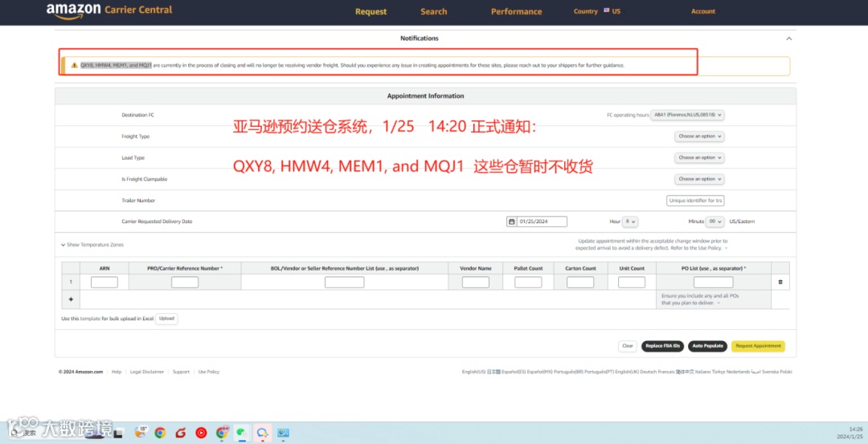868x444 pixels.
Task: Click the US/Eastern timezone text
Action: tap(742, 221)
